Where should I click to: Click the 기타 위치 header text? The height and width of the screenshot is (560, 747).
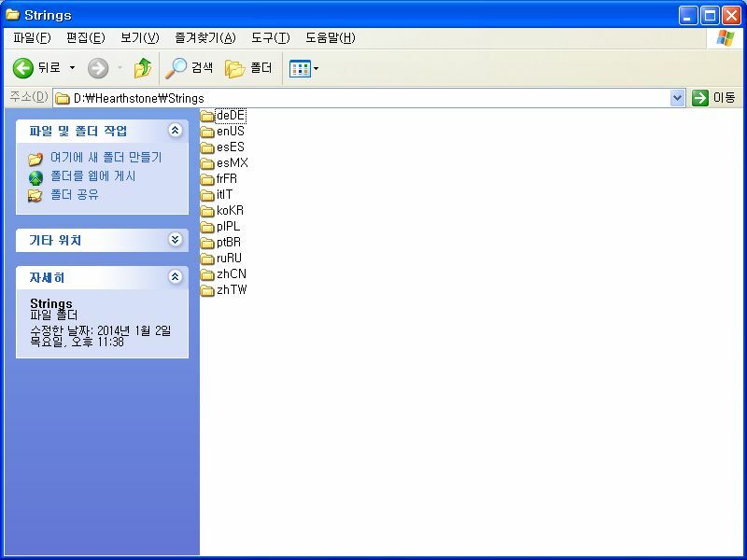[55, 240]
